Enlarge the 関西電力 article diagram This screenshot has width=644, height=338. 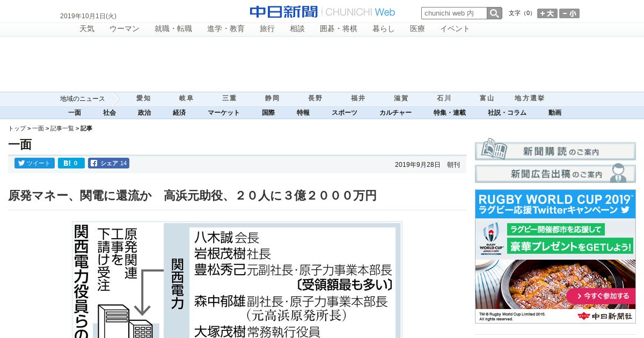coord(237,280)
